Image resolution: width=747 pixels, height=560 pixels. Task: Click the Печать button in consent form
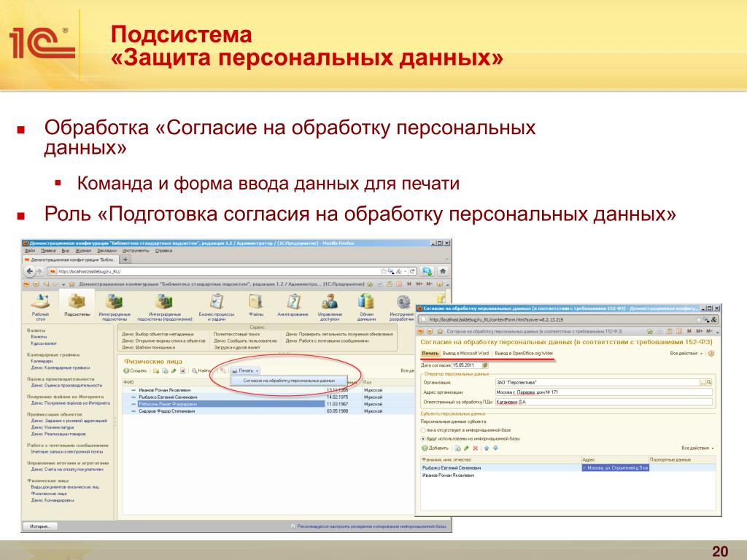coord(430,354)
